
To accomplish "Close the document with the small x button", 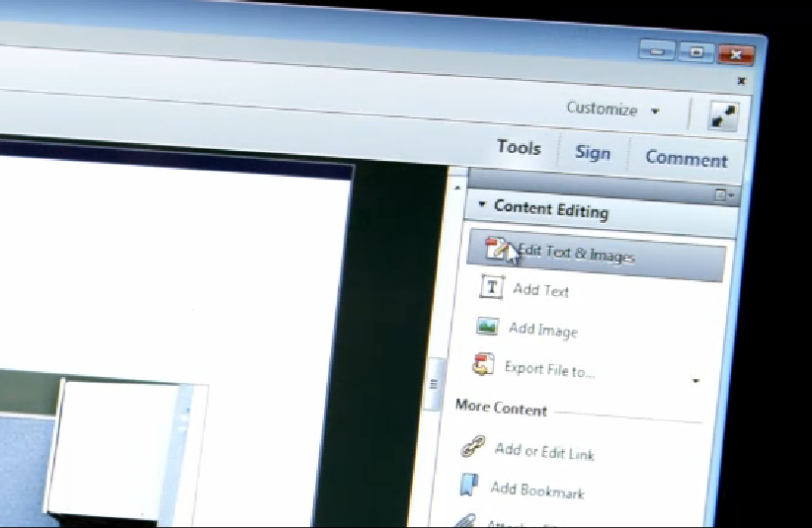I will pos(742,82).
